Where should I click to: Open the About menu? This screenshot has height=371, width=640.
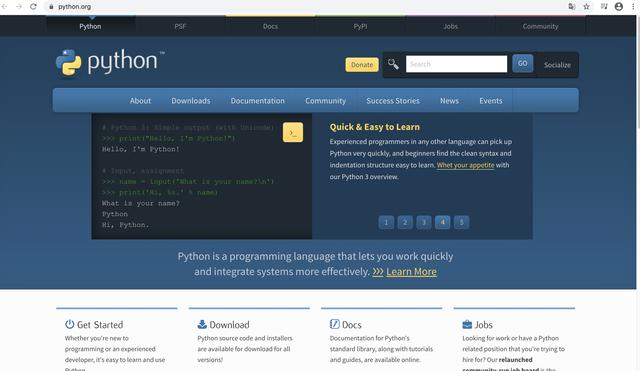(140, 101)
